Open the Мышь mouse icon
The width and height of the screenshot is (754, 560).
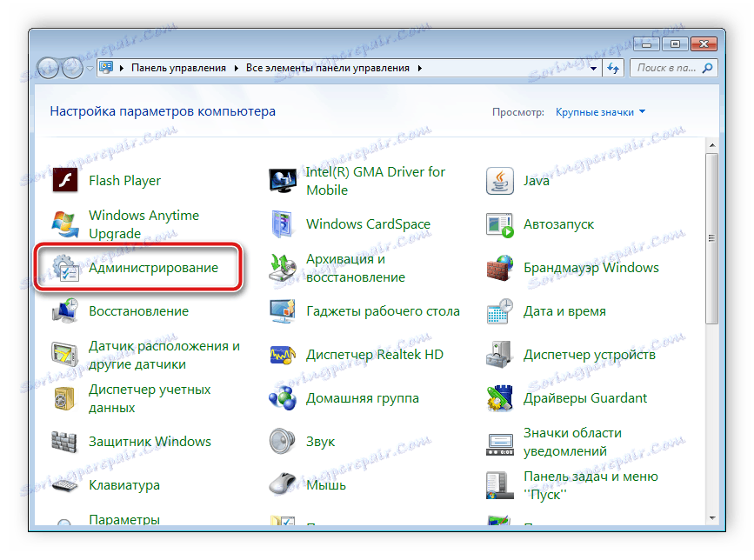click(x=283, y=484)
